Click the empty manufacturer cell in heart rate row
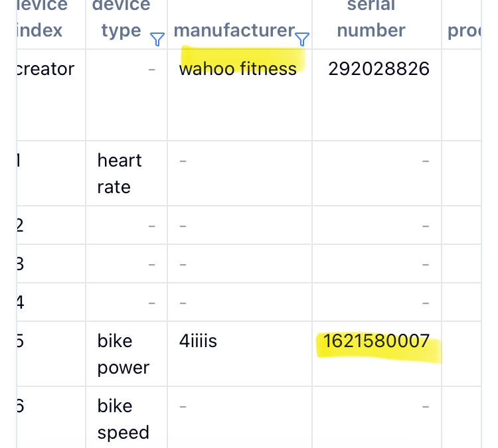The height and width of the screenshot is (448, 498). 240,173
